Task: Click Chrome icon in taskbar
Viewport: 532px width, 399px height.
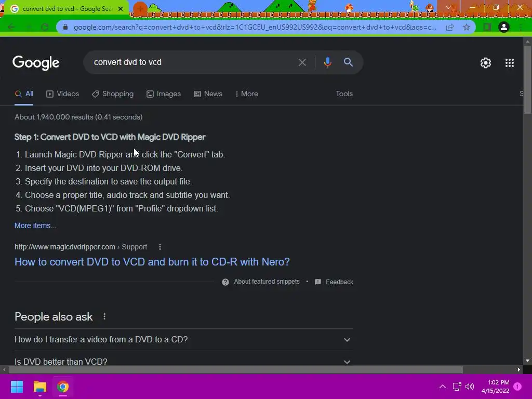Action: click(63, 387)
